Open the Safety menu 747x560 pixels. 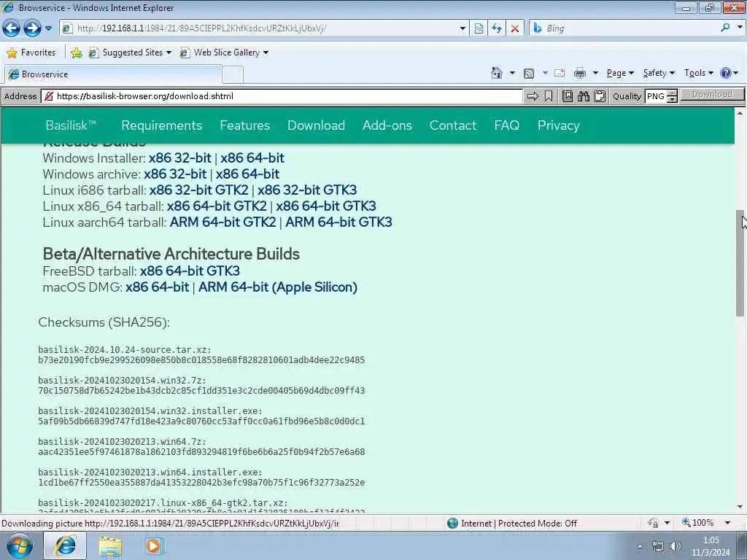tap(659, 73)
